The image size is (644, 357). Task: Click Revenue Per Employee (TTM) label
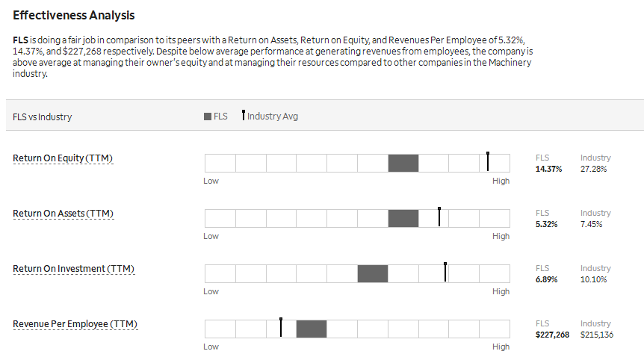(x=75, y=324)
